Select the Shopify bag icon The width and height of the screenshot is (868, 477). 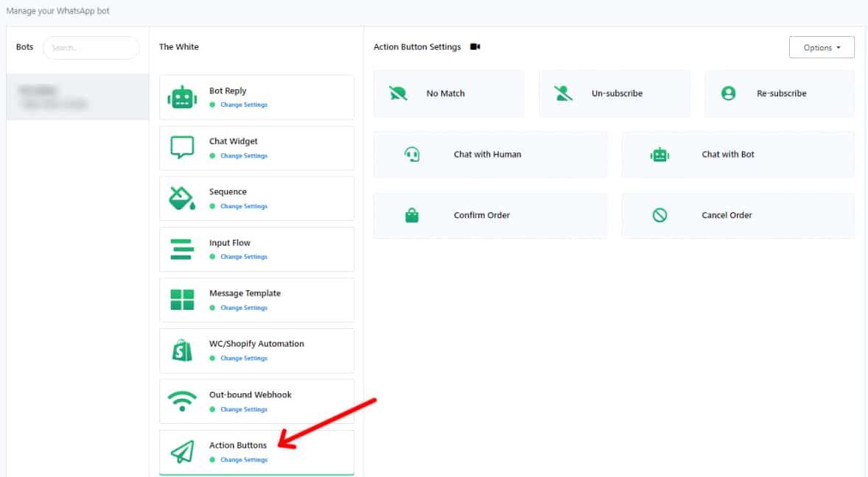pos(182,350)
